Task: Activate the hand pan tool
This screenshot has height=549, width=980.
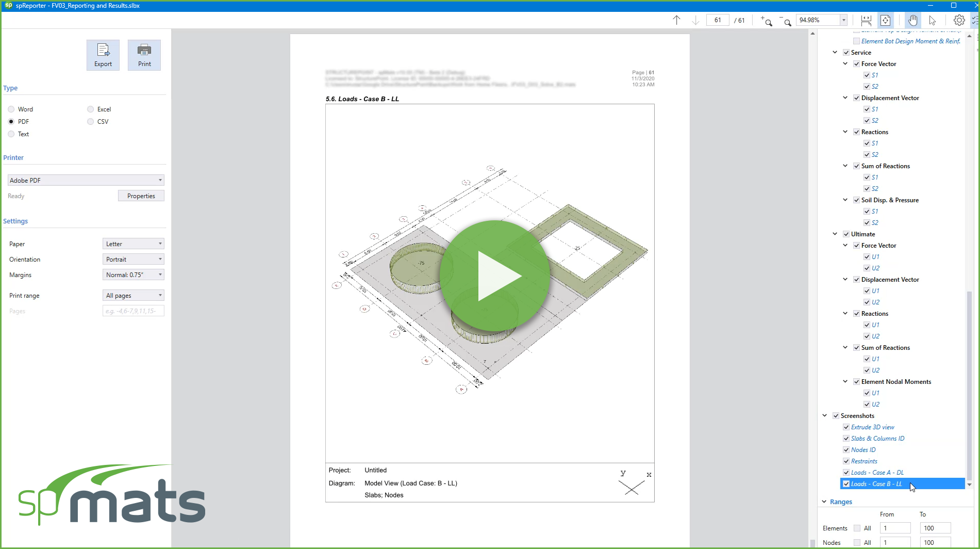Action: pos(912,20)
